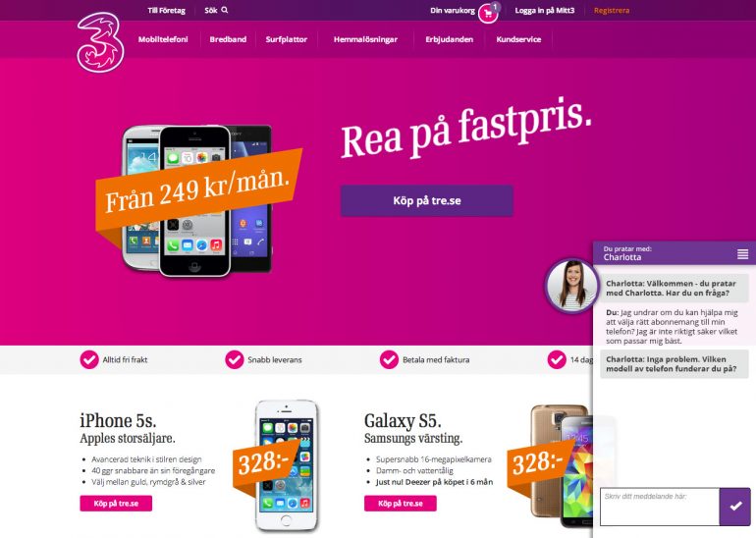Image resolution: width=756 pixels, height=538 pixels.
Task: Click the "Alltid fri frakt" checkmark icon
Action: pyautogui.click(x=89, y=359)
